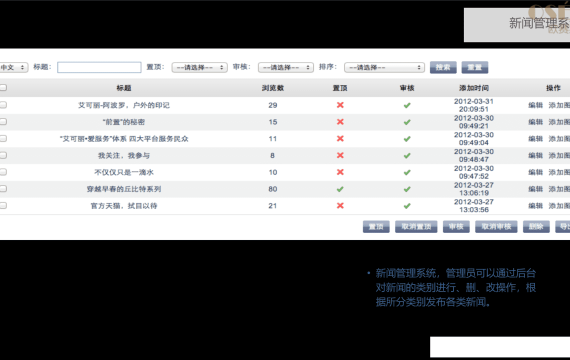Click the 添加时间 column header

point(474,88)
